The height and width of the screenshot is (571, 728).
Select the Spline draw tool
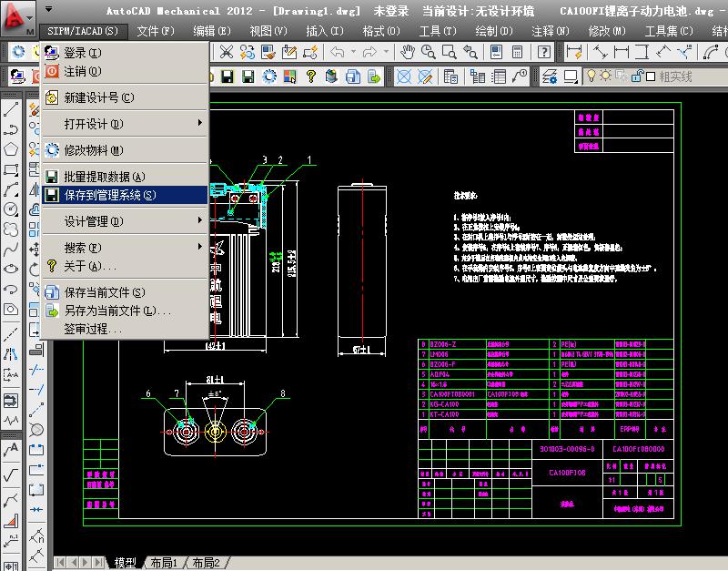(x=11, y=249)
